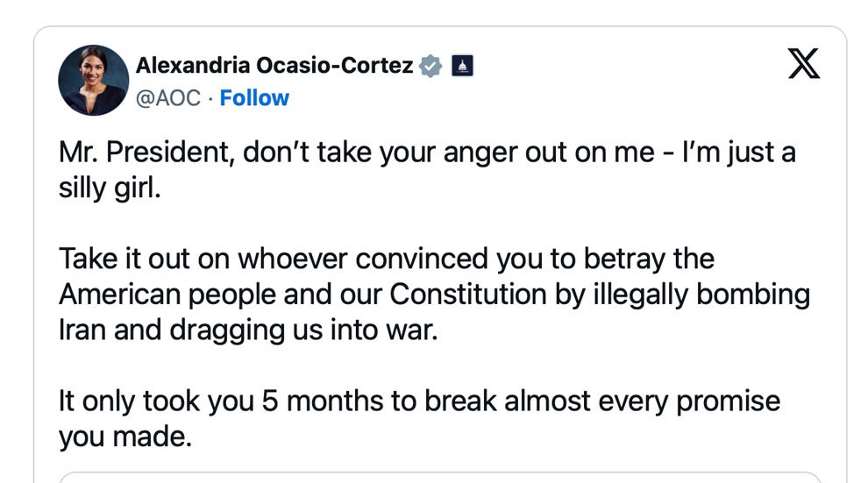Click the dot separator before Follow
The height and width of the screenshot is (483, 868).
tap(210, 98)
